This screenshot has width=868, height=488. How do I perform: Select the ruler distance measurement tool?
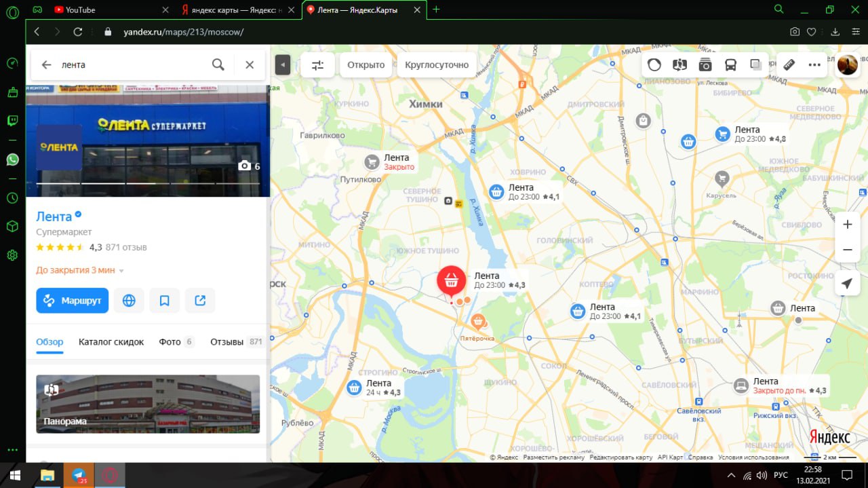pyautogui.click(x=789, y=65)
